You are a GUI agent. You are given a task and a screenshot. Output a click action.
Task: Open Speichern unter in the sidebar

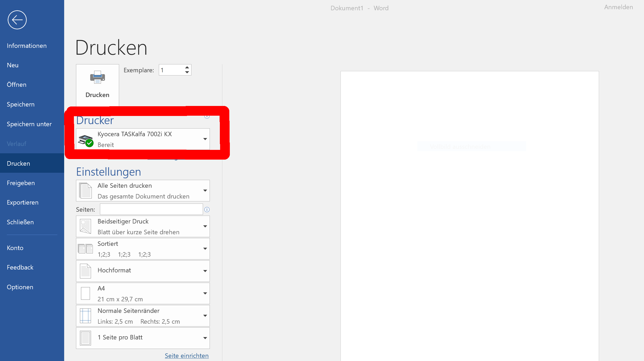(29, 124)
